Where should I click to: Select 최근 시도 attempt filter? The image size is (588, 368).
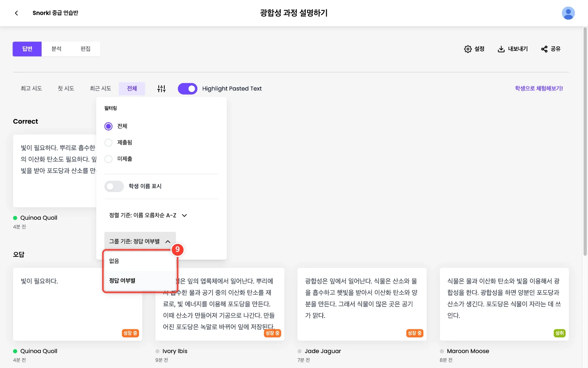[x=100, y=88]
